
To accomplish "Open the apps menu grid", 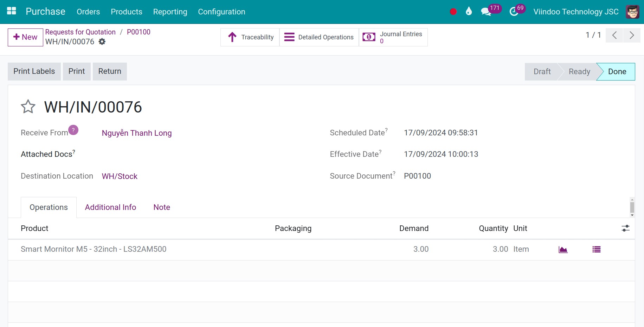I will pos(11,11).
